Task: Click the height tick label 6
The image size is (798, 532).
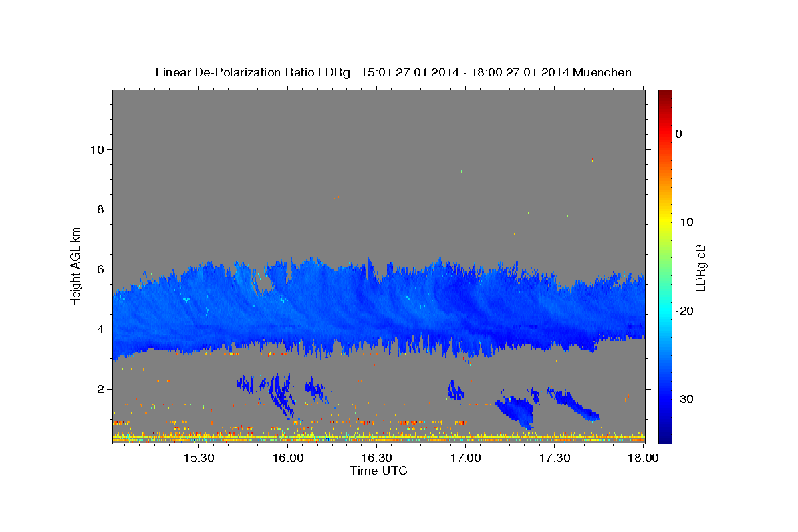Action: [x=100, y=269]
